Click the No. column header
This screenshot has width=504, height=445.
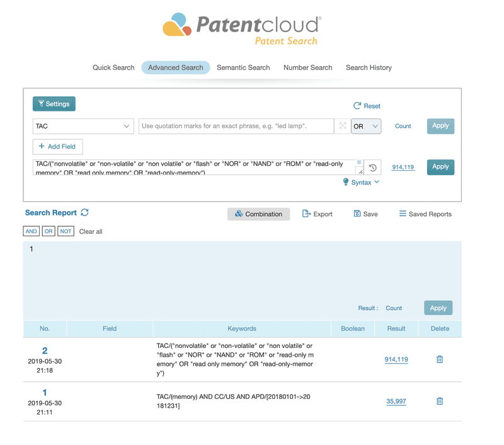point(45,328)
